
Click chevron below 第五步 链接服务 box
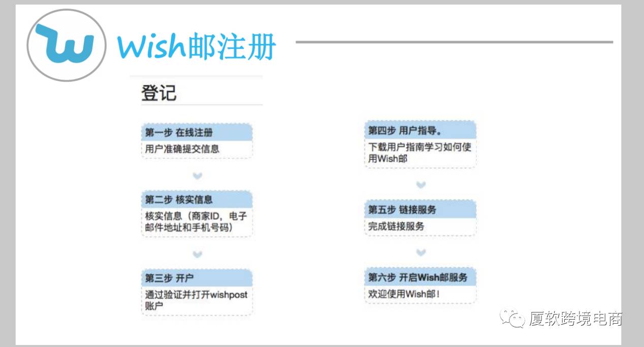pyautogui.click(x=421, y=252)
